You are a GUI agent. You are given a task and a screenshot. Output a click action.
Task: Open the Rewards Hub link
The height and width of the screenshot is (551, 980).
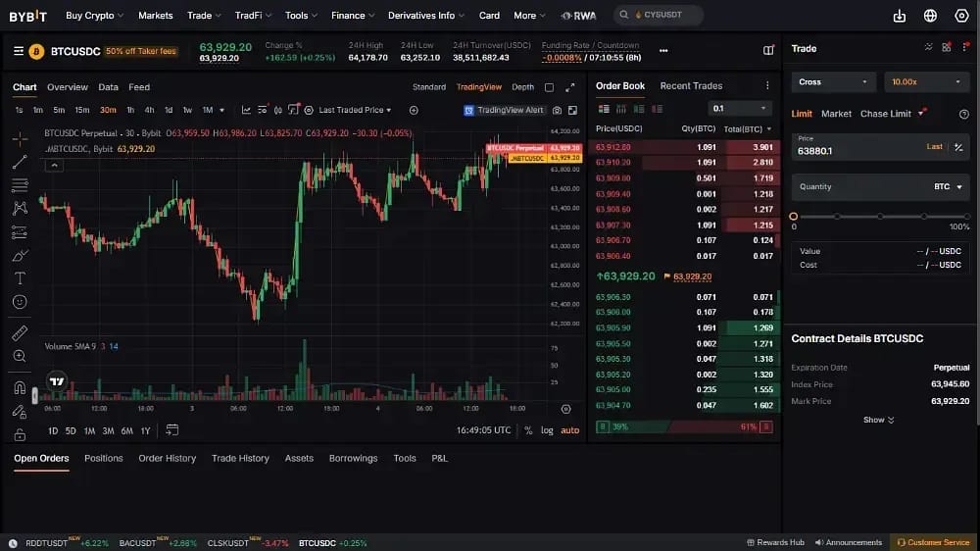click(775, 542)
